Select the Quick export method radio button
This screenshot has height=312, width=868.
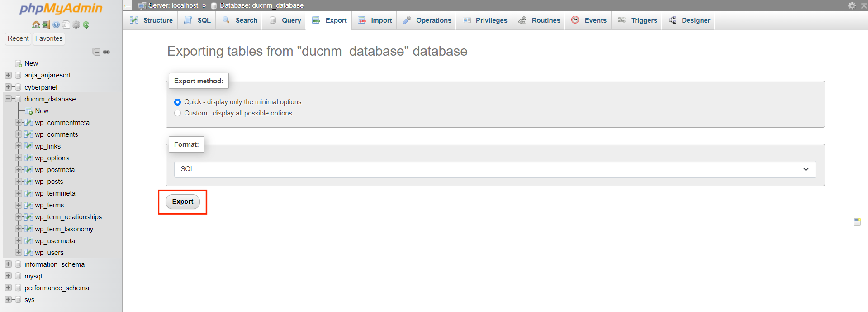click(178, 102)
